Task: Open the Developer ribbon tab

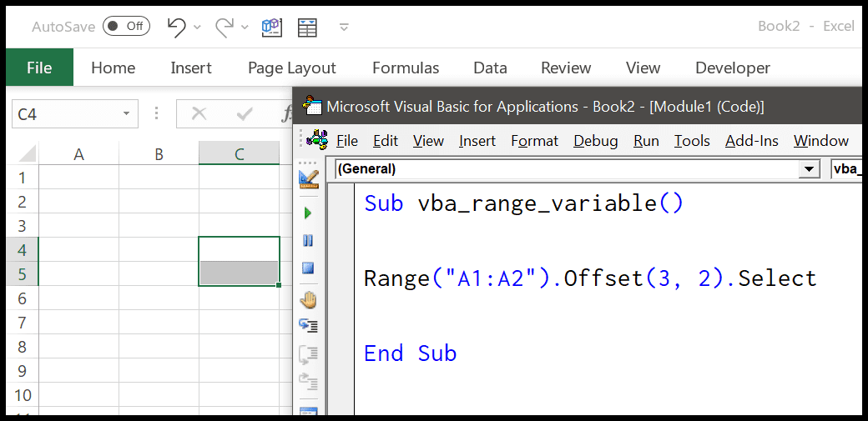Action: (733, 68)
